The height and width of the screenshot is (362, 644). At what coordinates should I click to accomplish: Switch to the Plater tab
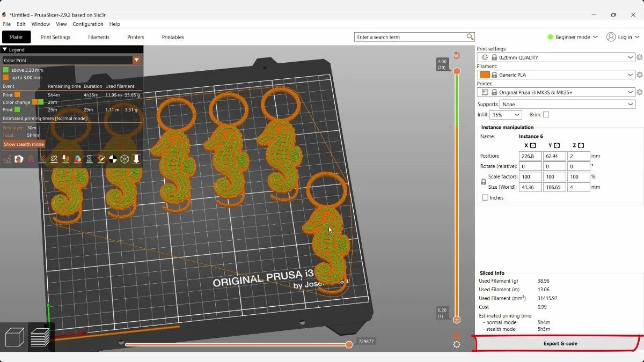tap(17, 37)
